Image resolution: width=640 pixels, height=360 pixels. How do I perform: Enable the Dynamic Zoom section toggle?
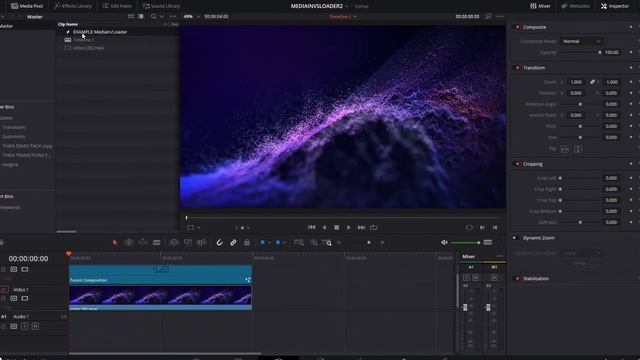pyautogui.click(x=515, y=238)
